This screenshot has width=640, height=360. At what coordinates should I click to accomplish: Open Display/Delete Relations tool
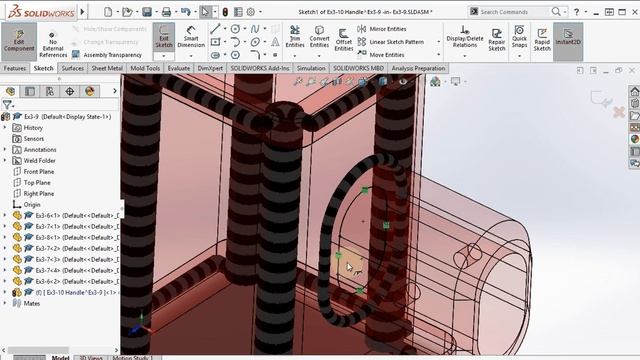464,37
